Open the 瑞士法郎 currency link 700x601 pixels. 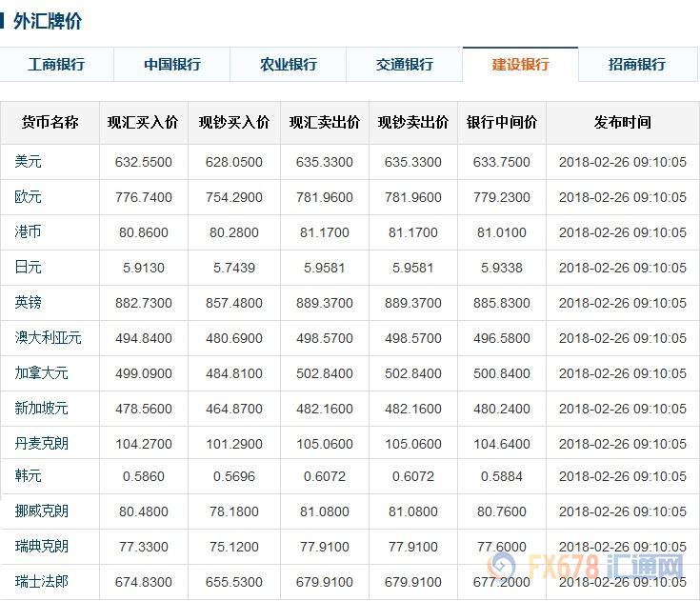(x=42, y=582)
